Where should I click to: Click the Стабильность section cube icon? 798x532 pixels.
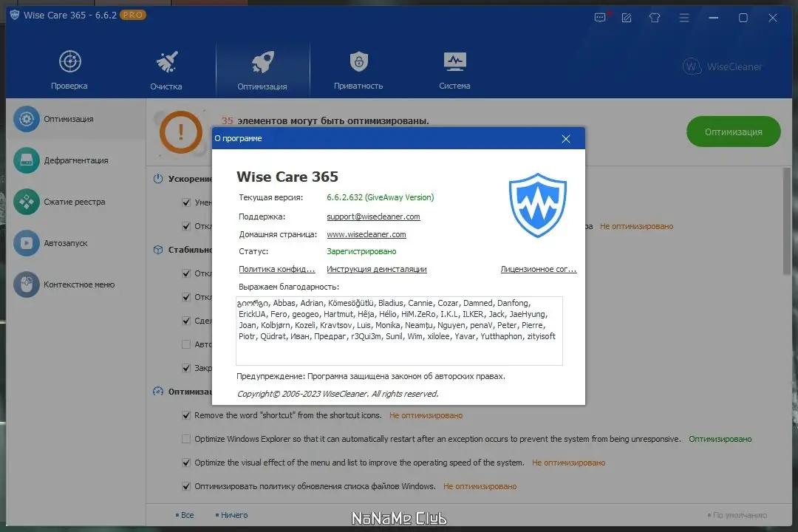(158, 250)
